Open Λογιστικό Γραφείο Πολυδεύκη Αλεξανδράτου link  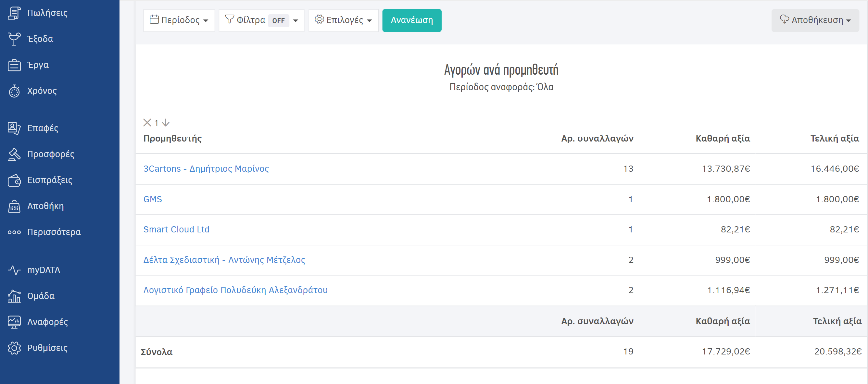click(235, 290)
